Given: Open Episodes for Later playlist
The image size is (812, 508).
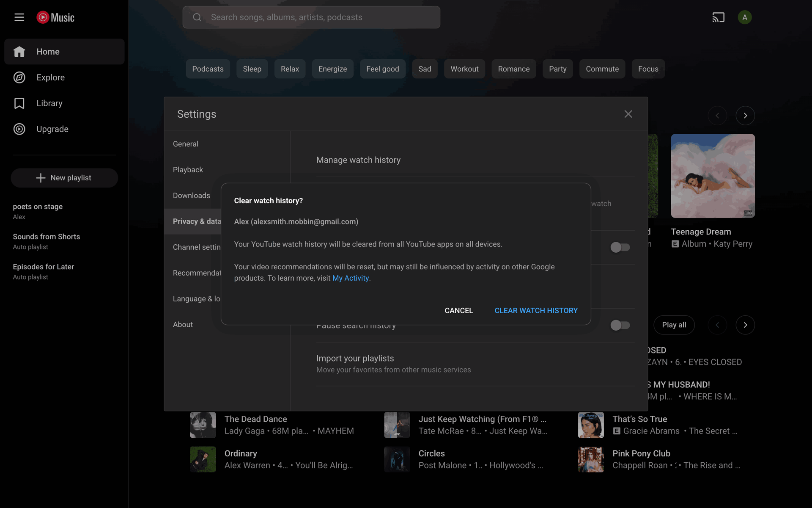Looking at the screenshot, I should click(64, 271).
